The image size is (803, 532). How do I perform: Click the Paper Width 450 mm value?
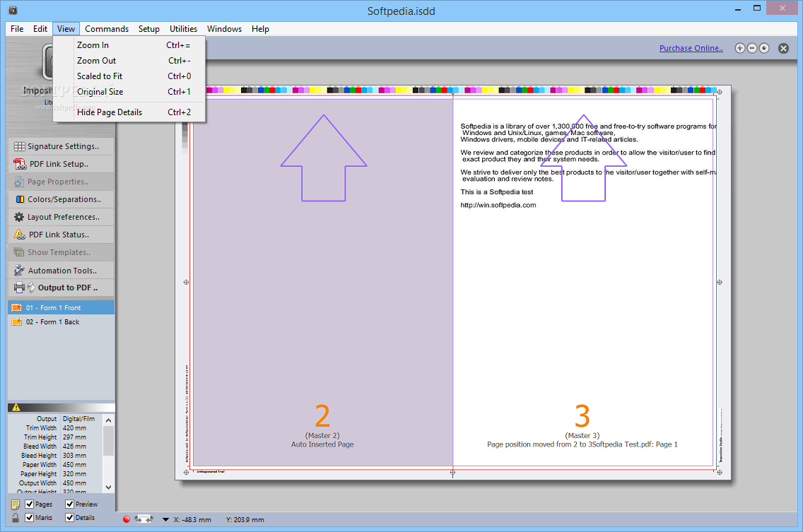coord(75,465)
